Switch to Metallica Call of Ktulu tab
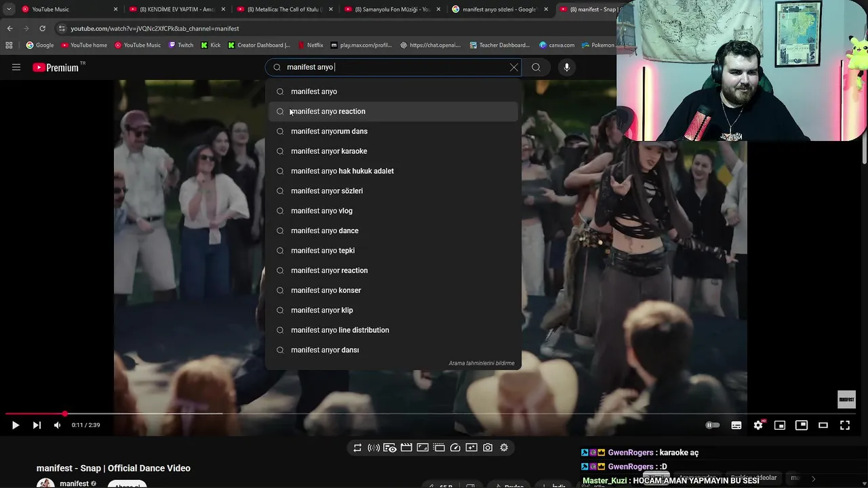 [x=285, y=9]
